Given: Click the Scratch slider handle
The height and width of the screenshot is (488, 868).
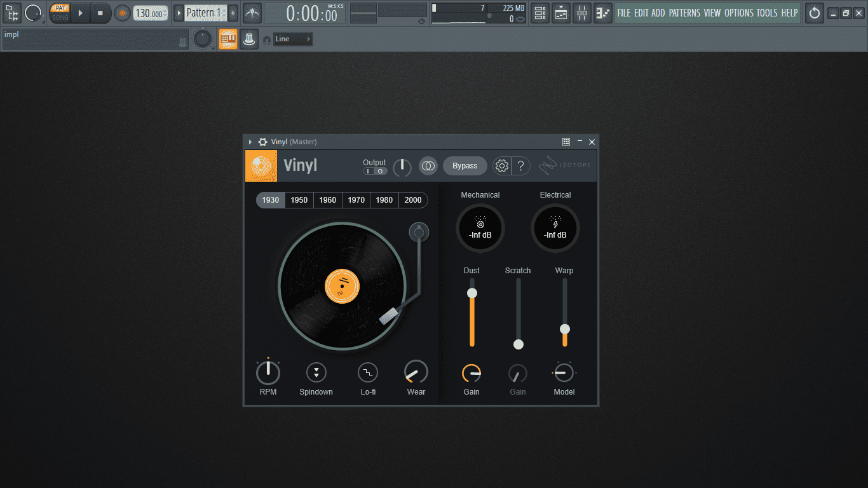Looking at the screenshot, I should click(519, 344).
